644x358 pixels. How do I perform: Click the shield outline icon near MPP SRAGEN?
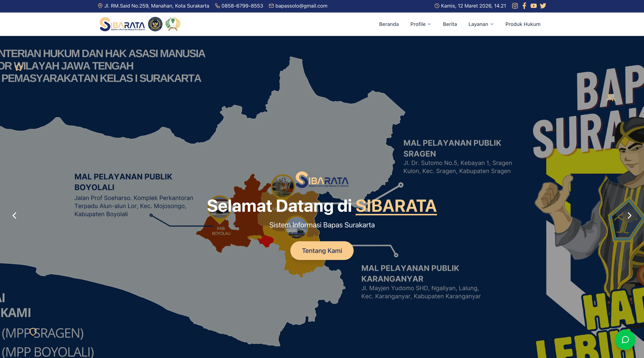tap(33, 331)
